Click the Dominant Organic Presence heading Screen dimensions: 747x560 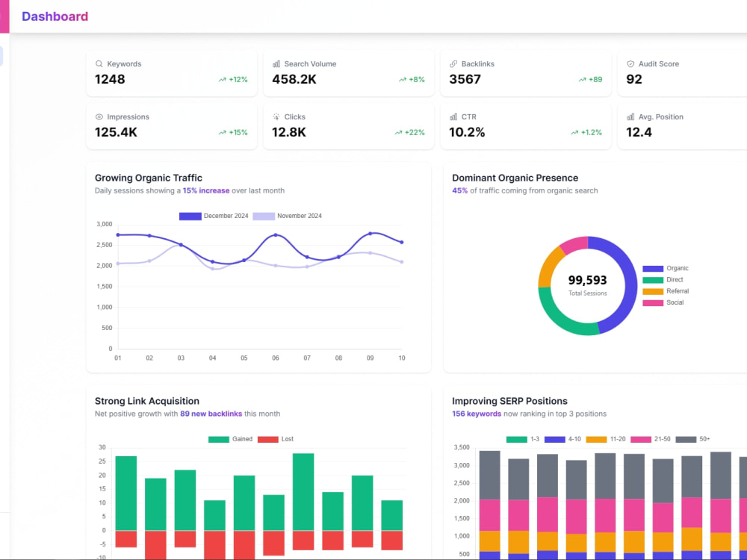click(515, 178)
